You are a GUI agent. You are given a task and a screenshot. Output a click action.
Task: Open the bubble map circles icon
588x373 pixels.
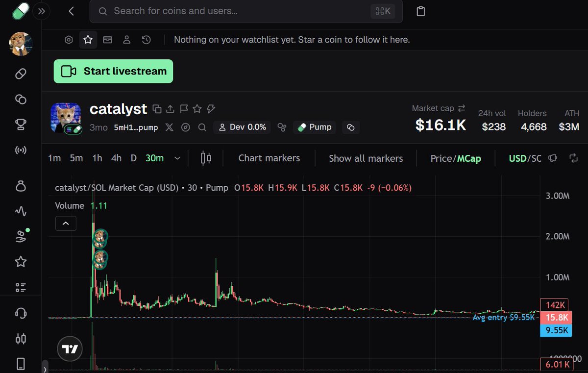[x=282, y=127]
